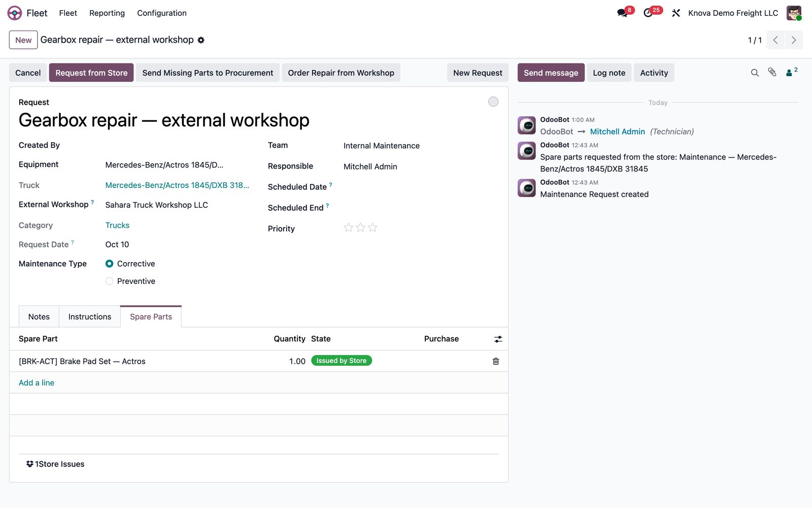Open the Scheduled Date picker field
812x508 pixels.
421,187
